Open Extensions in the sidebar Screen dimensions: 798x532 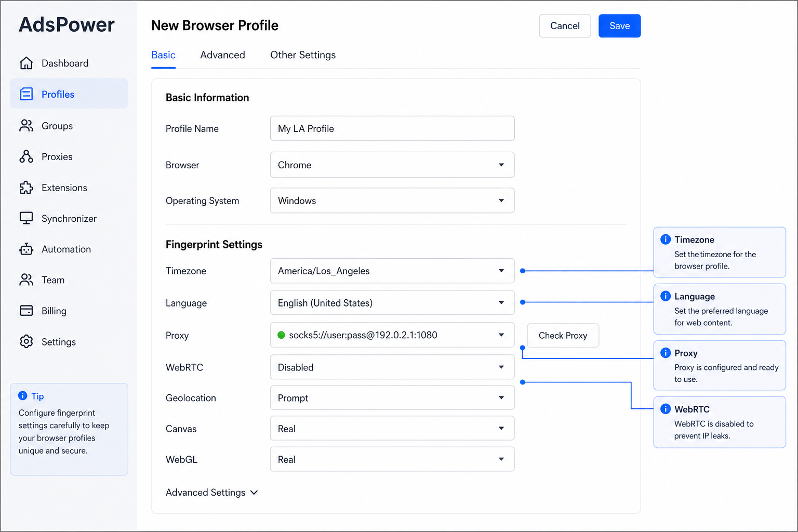(69, 188)
